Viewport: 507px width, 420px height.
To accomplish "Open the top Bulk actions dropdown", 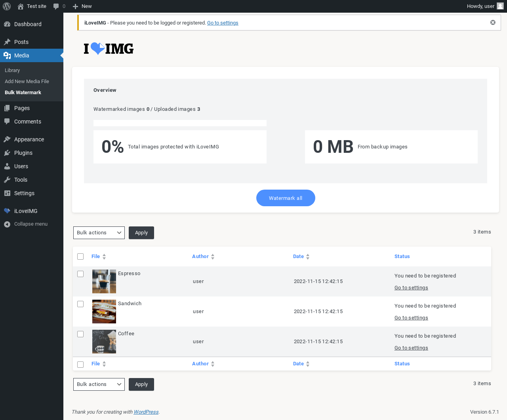I will (99, 233).
